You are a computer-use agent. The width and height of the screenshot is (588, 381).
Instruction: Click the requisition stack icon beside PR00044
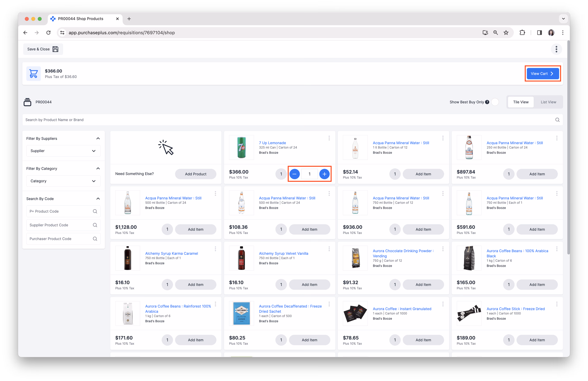(27, 102)
